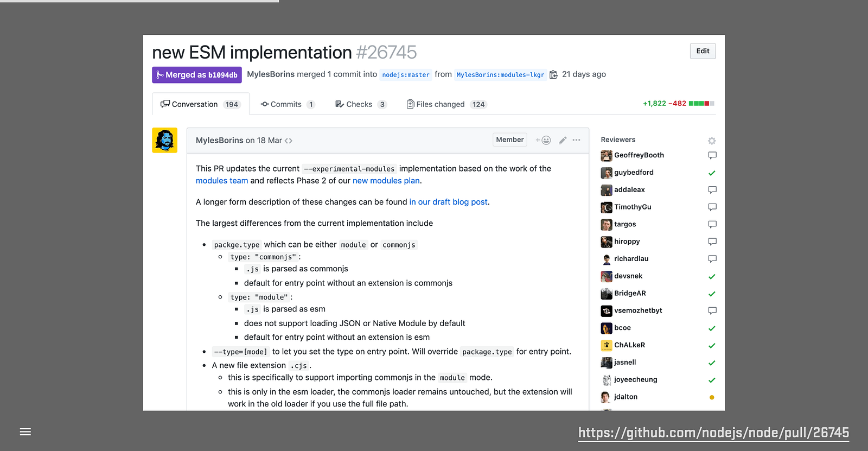Open BridgeAR's reviewer profile name

(x=630, y=294)
